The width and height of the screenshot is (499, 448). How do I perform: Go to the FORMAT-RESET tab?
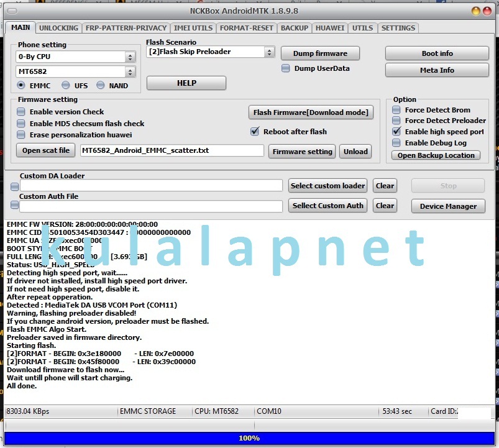(x=246, y=28)
